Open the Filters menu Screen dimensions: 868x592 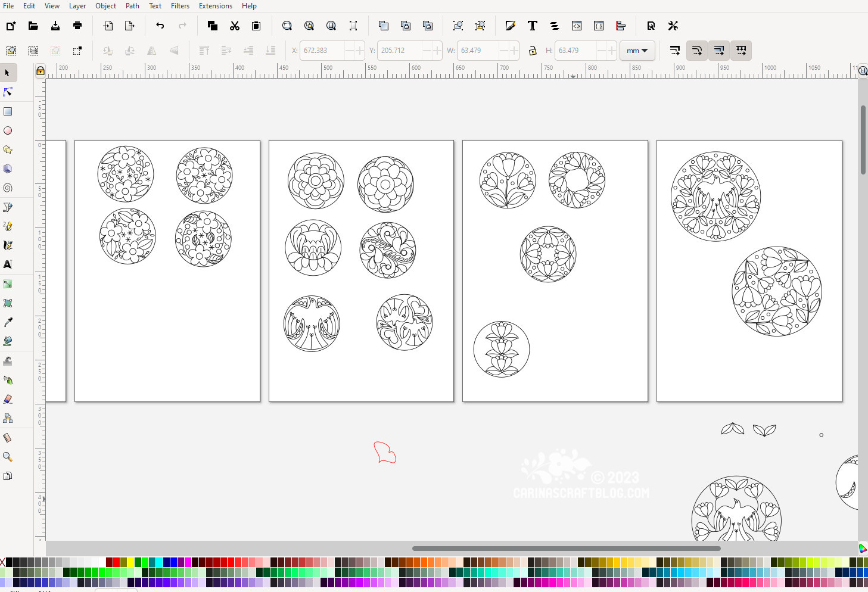coord(180,6)
